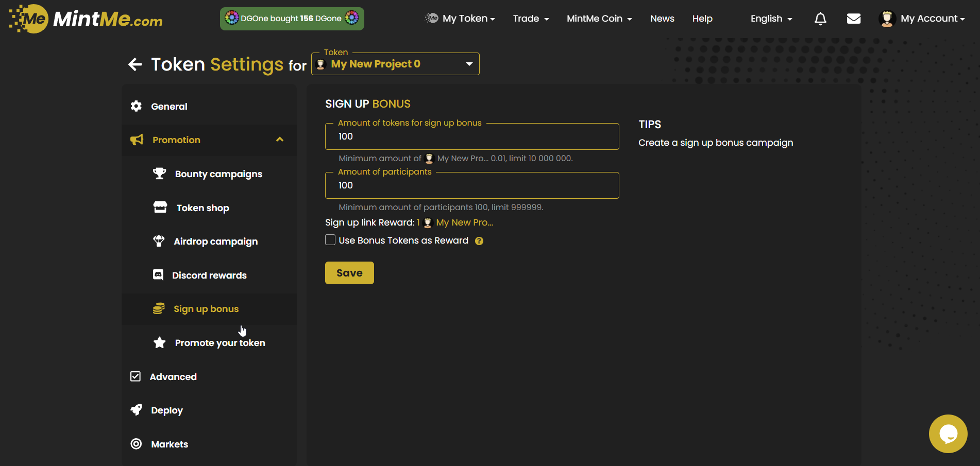Screen dimensions: 980x466
Task: Click the My New Pro... reward link
Action: click(x=464, y=222)
